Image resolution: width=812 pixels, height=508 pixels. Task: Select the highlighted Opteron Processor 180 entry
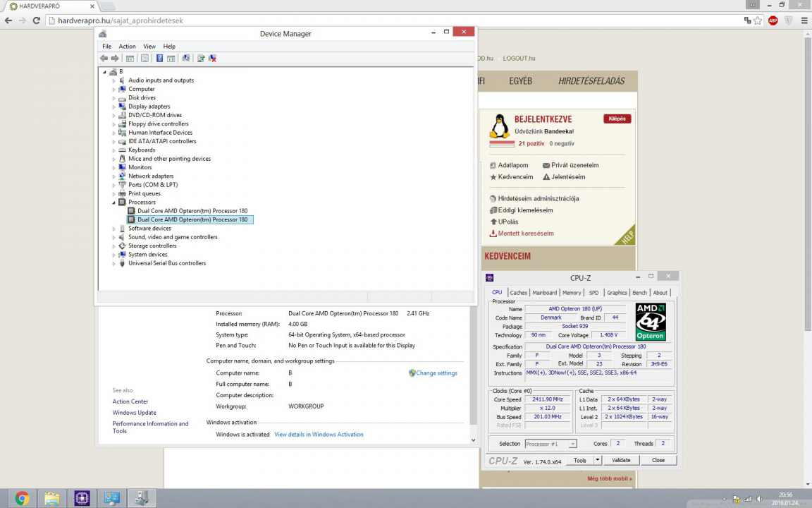pyautogui.click(x=190, y=220)
